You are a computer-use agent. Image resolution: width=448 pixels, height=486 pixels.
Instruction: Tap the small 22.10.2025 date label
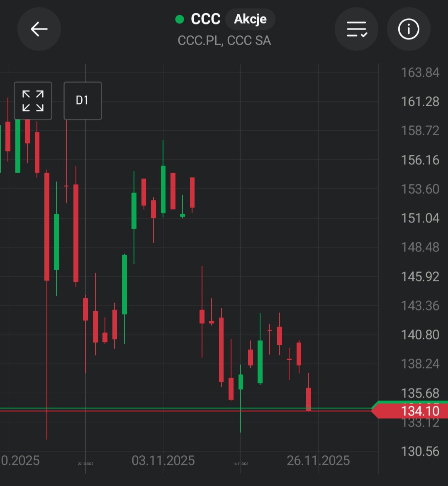coord(85,464)
